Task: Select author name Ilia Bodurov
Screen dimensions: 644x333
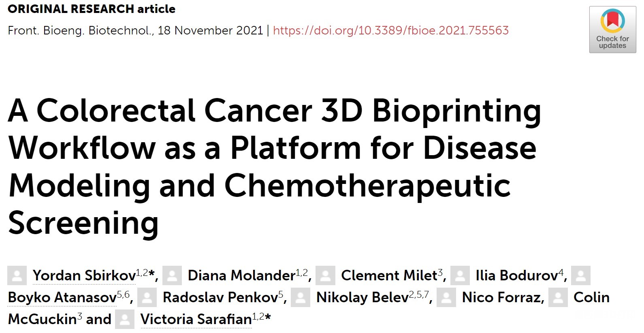Action: pos(517,275)
